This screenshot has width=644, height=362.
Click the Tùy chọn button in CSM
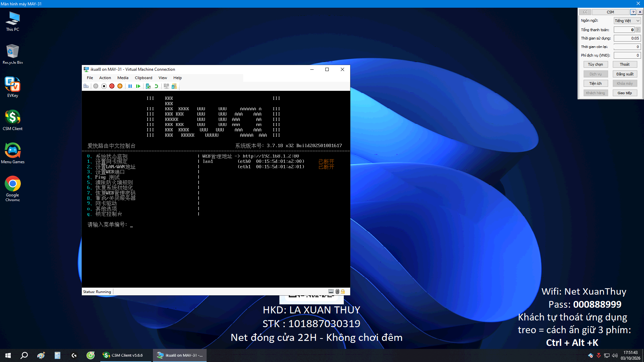click(595, 64)
